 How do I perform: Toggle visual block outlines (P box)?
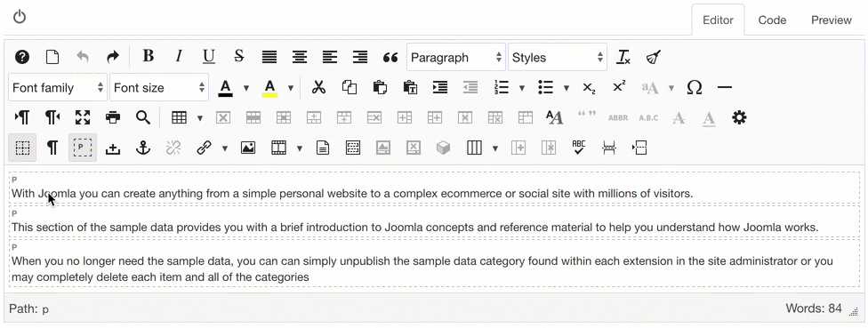tap(83, 148)
